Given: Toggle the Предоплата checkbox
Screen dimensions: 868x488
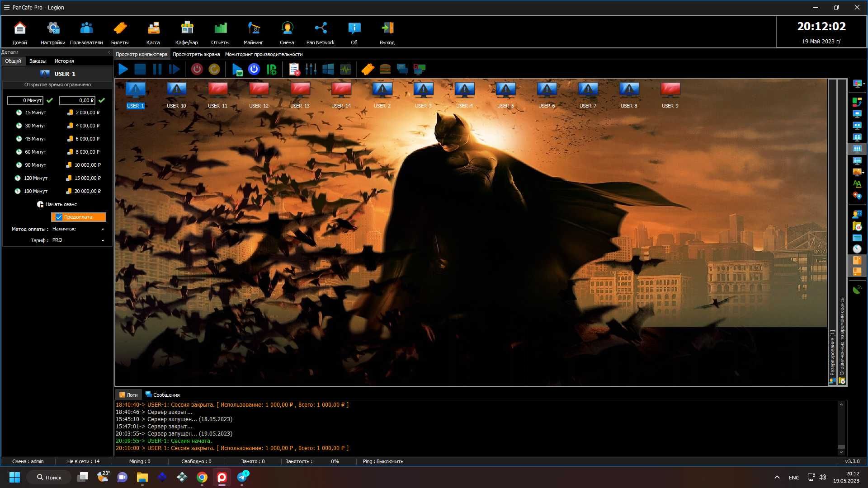Looking at the screenshot, I should (x=59, y=217).
